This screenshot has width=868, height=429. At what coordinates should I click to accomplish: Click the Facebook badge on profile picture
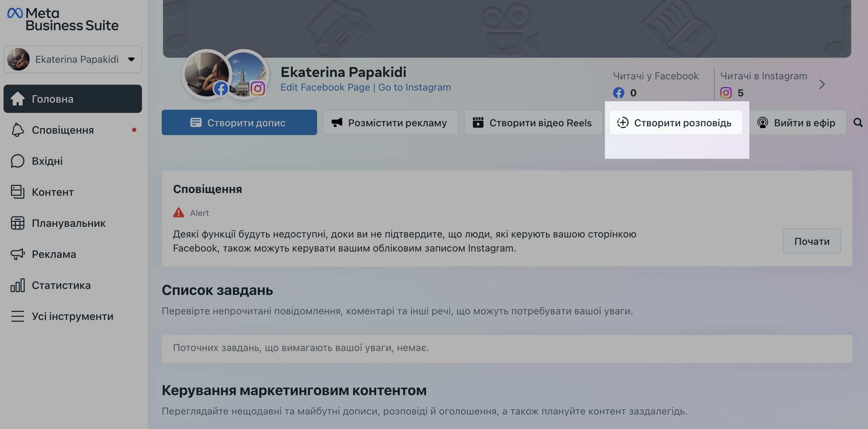tap(221, 89)
